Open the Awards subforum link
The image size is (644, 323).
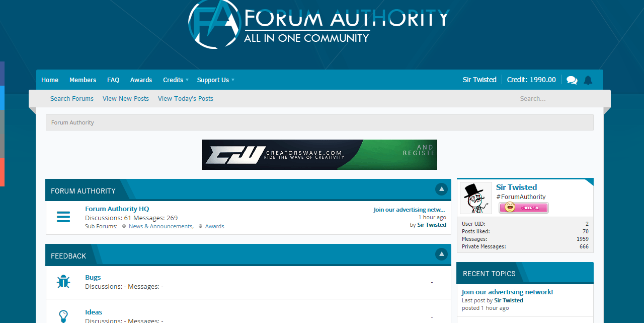coord(215,226)
